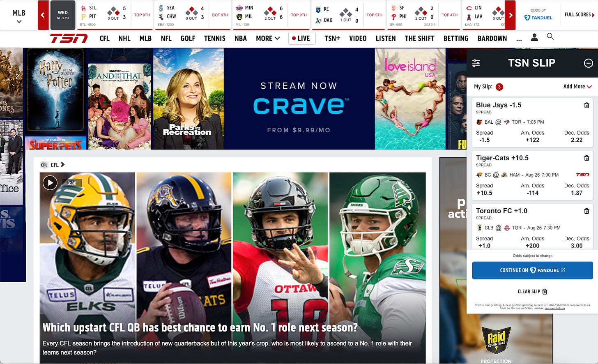Viewport: 598px width, 364px height.
Task: Click TSN logo on Tiger-Cats bet
Action: [x=583, y=175]
